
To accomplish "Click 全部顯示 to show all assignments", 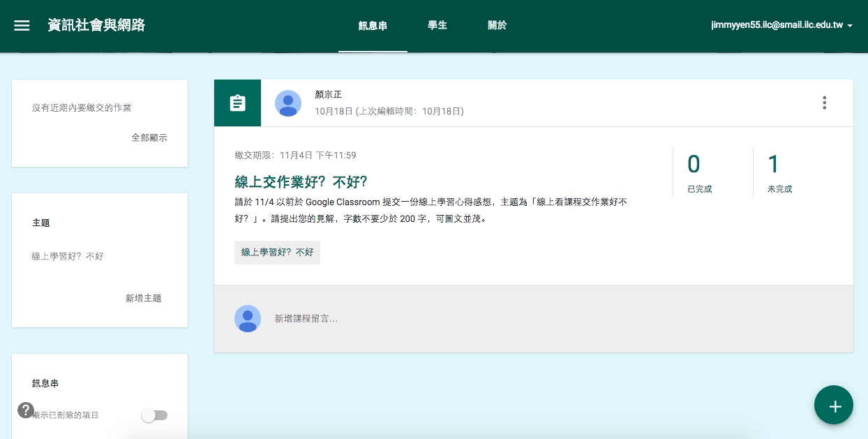I will click(149, 137).
